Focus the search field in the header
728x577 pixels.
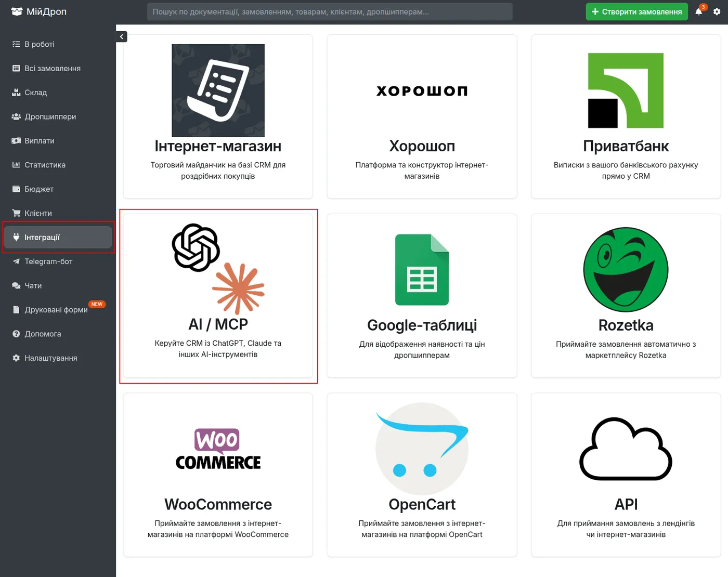click(330, 12)
